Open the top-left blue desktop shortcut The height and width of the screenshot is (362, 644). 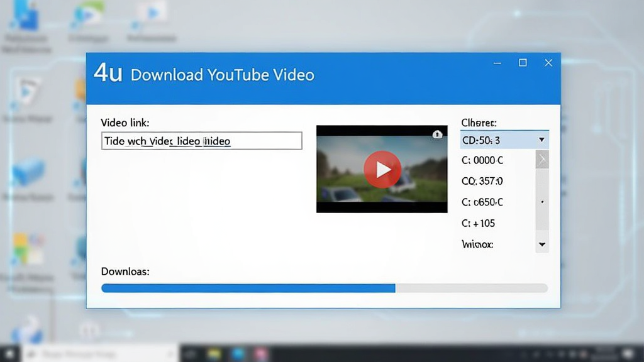pyautogui.click(x=26, y=16)
